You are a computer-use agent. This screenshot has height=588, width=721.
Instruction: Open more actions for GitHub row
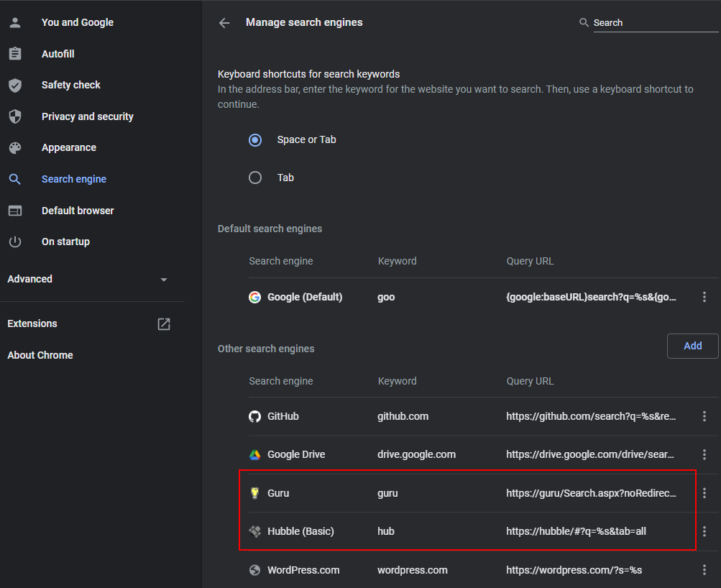coord(704,416)
